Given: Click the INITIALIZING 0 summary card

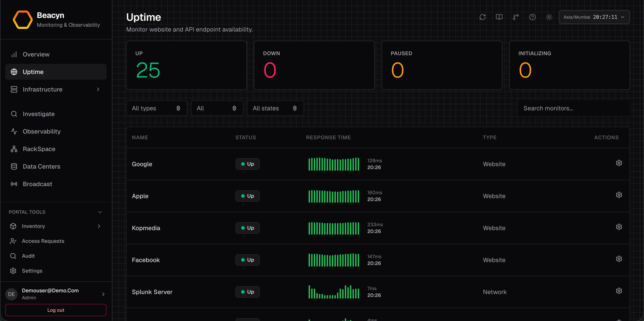Looking at the screenshot, I should pos(570,65).
